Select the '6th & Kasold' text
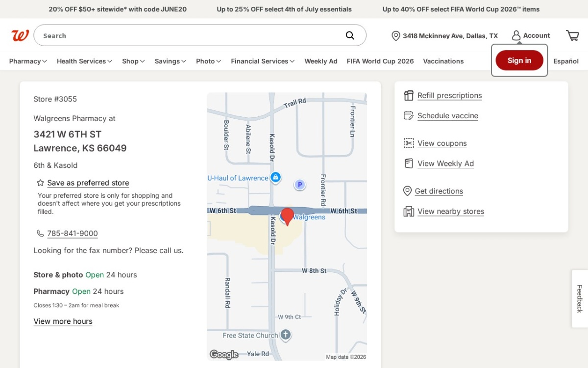The height and width of the screenshot is (368, 588). [x=55, y=165]
